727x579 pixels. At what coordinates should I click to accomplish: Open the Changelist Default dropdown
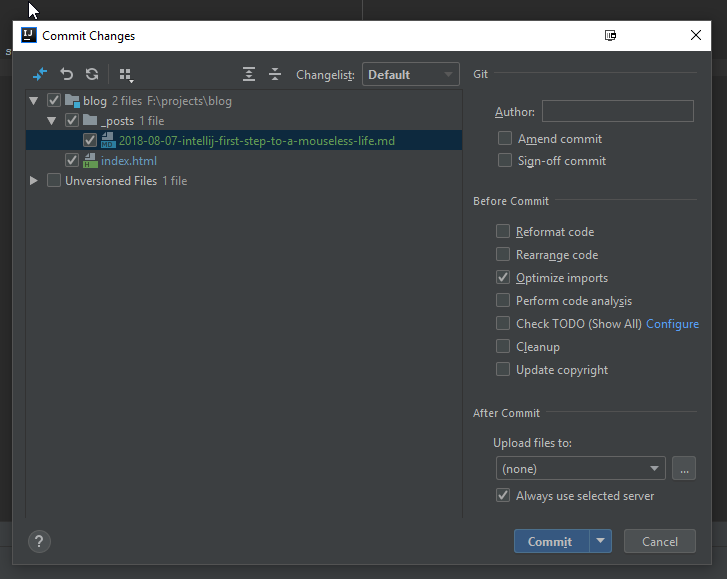pos(410,75)
